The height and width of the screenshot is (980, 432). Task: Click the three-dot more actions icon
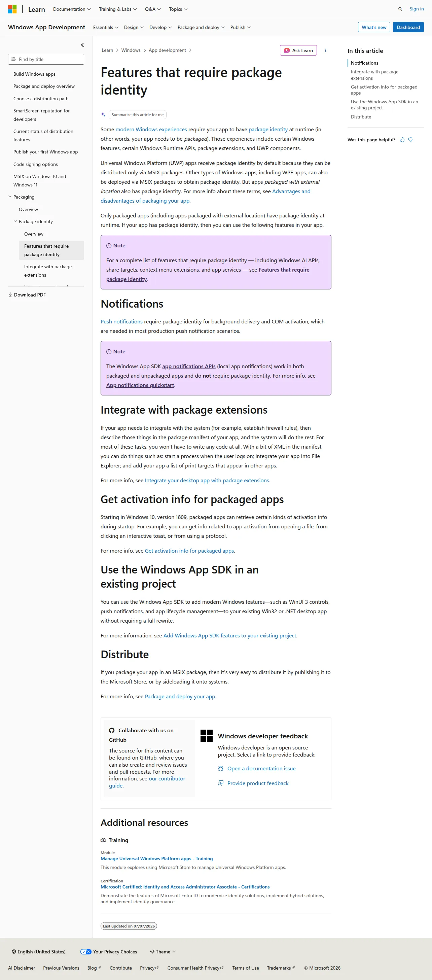(x=325, y=50)
